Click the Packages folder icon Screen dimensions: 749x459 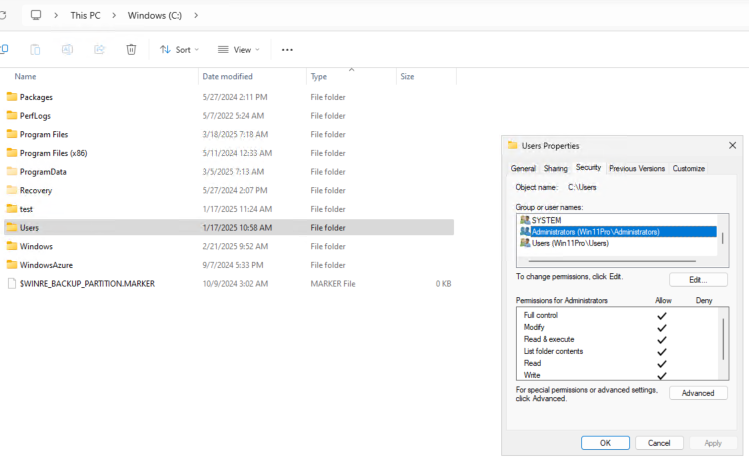(x=12, y=96)
